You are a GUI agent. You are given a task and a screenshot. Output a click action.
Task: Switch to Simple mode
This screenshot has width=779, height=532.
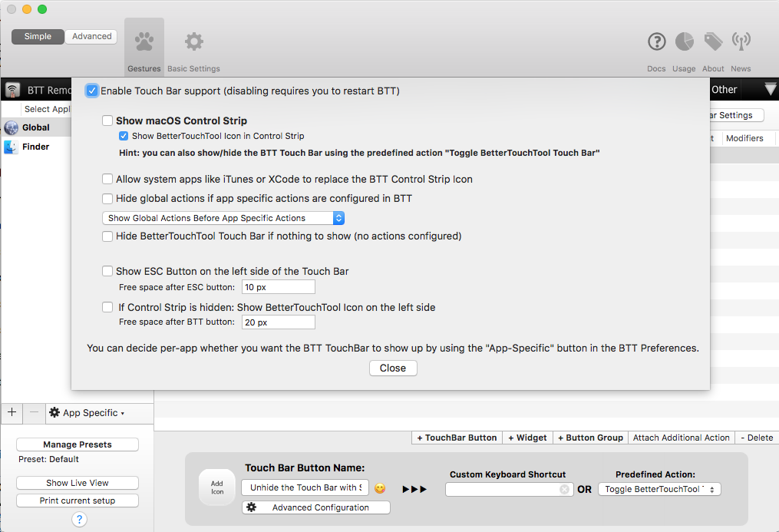coord(38,36)
